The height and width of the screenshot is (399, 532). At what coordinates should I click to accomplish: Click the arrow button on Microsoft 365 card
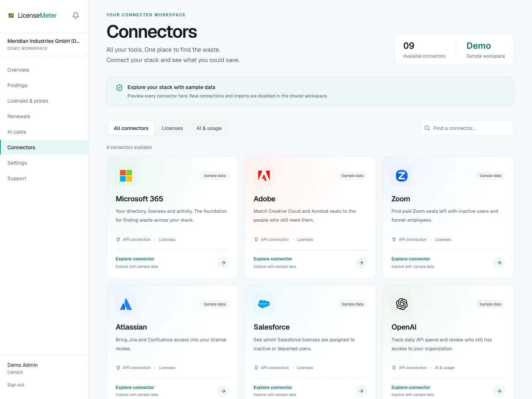[x=223, y=263]
